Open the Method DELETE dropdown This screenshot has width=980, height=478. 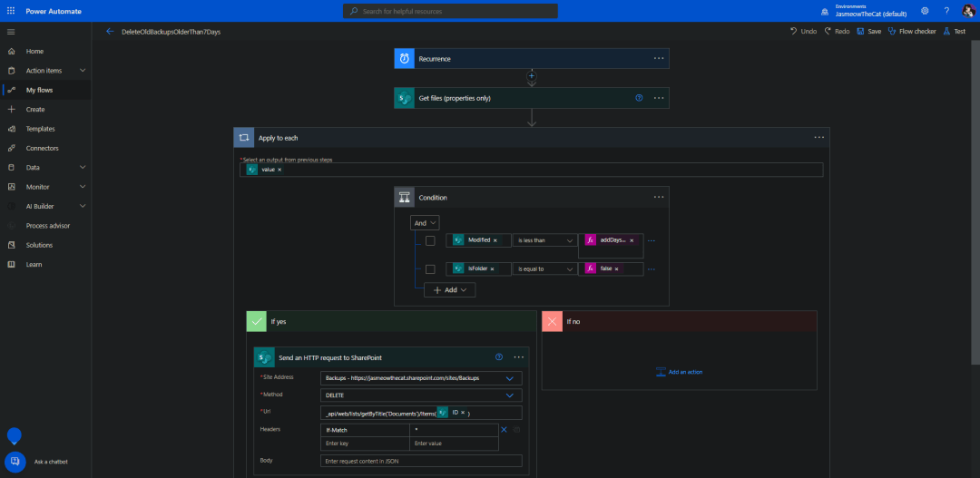[x=509, y=395]
